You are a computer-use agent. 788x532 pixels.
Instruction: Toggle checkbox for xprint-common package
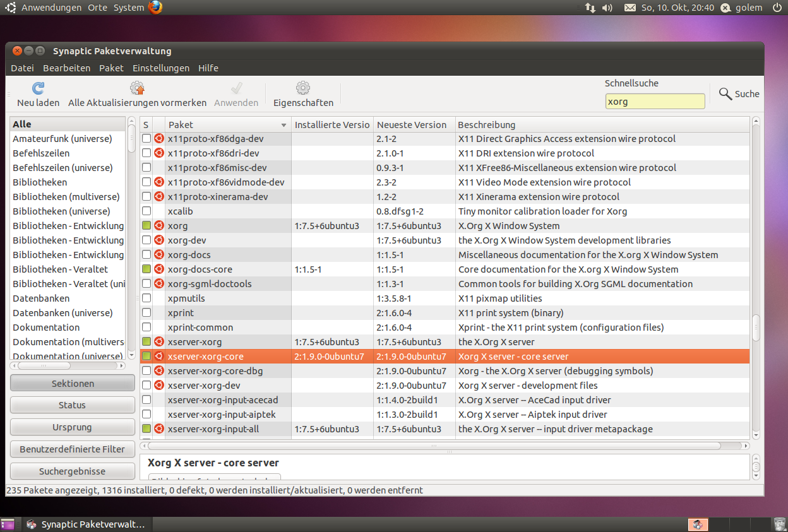146,328
